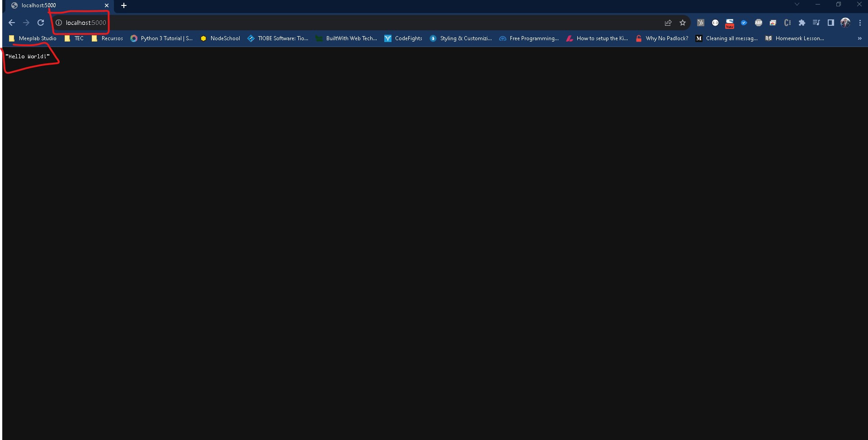Open the media control playlist icon
Image resolution: width=868 pixels, height=440 pixels.
click(x=816, y=23)
